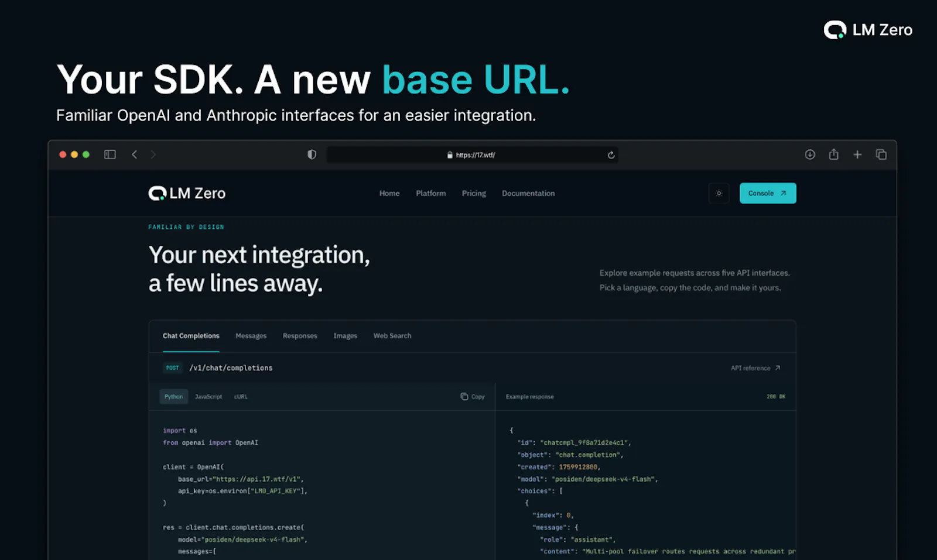
Task: Select the Chat Completions tab
Action: 191,336
